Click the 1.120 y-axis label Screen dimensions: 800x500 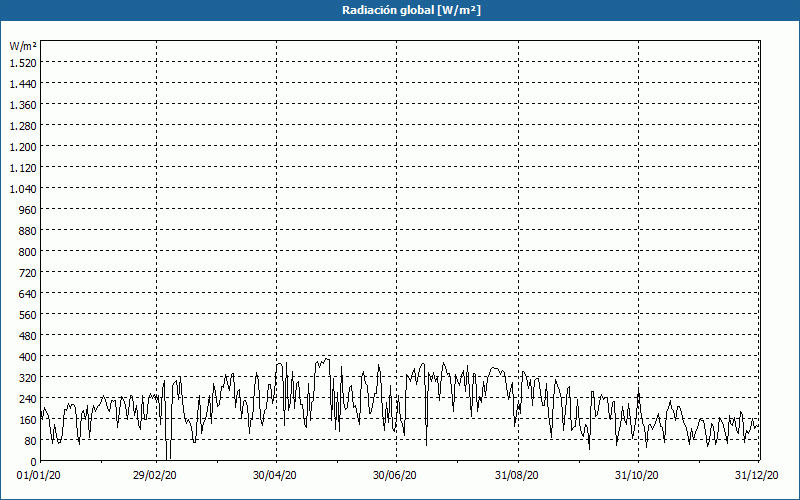[23, 168]
